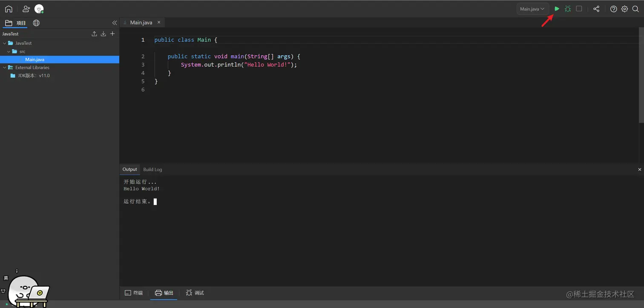Select Main.java in the file tree
The width and height of the screenshot is (644, 308).
click(x=60, y=60)
